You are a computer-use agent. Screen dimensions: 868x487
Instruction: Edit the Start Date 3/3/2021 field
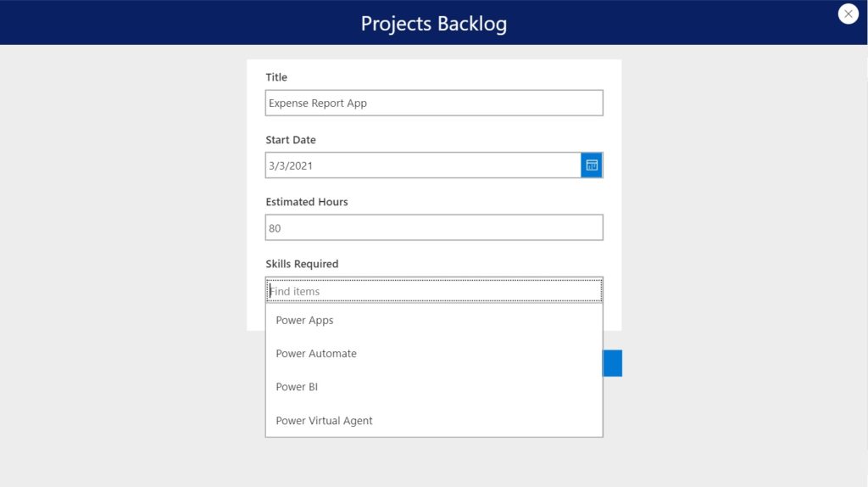[x=423, y=165]
